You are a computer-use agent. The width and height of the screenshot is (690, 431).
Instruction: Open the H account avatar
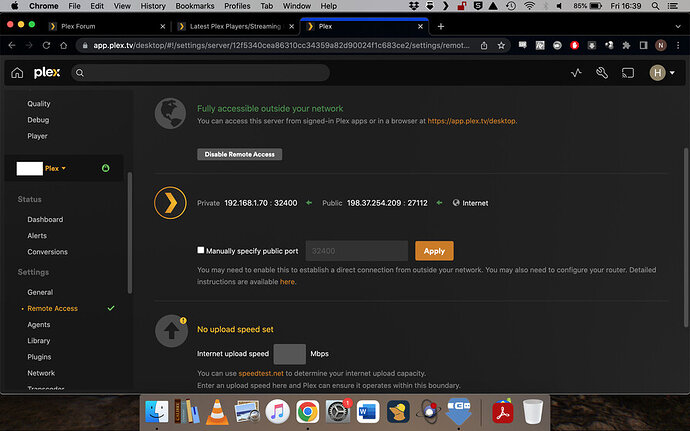[x=657, y=73]
